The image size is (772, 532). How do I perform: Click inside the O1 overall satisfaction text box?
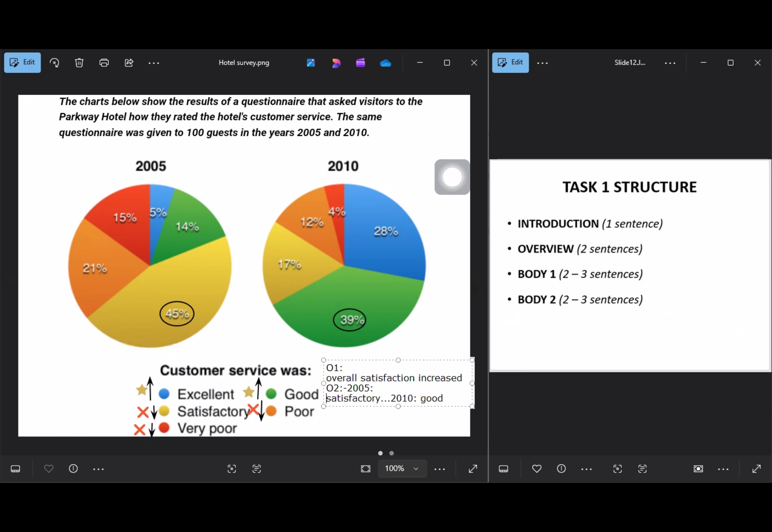[x=398, y=383]
